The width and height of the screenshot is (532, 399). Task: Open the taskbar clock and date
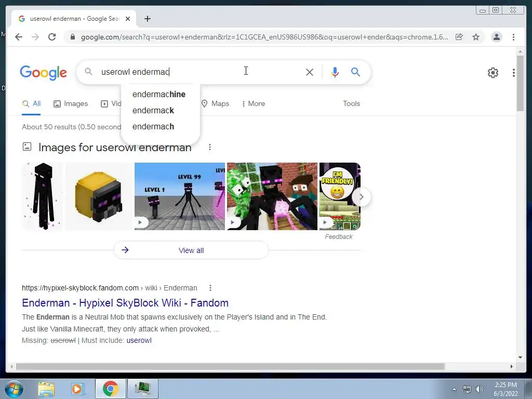coord(506,389)
